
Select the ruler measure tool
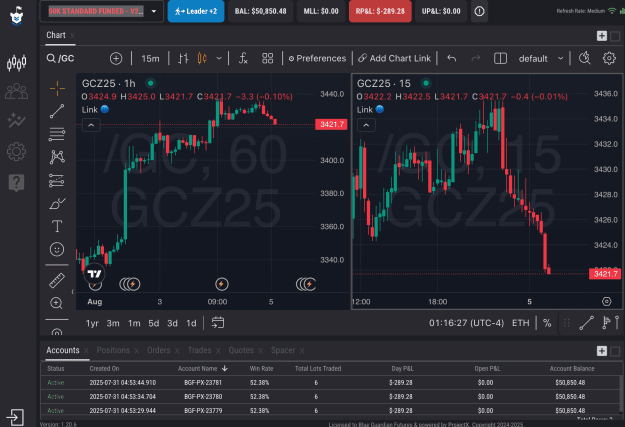pyautogui.click(x=57, y=280)
